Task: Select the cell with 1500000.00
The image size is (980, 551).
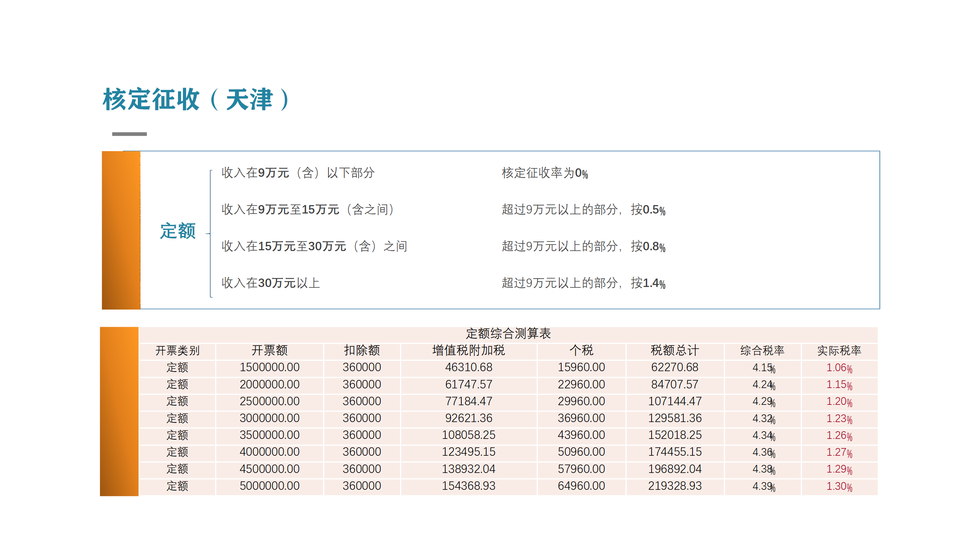Action: (x=269, y=367)
